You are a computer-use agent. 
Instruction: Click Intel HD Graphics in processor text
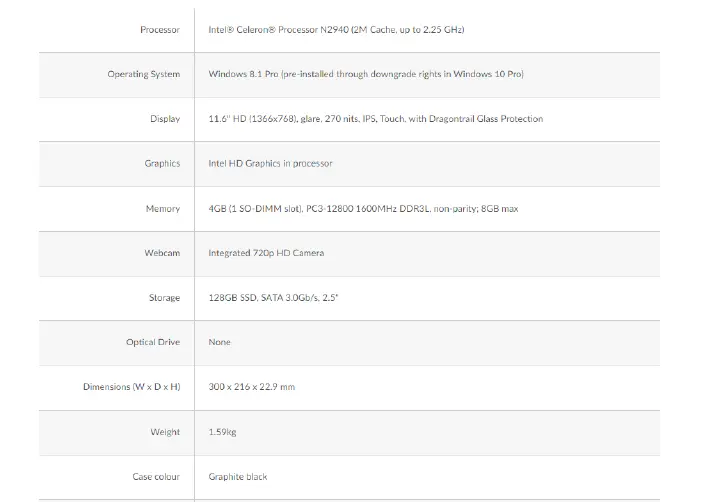tap(270, 164)
